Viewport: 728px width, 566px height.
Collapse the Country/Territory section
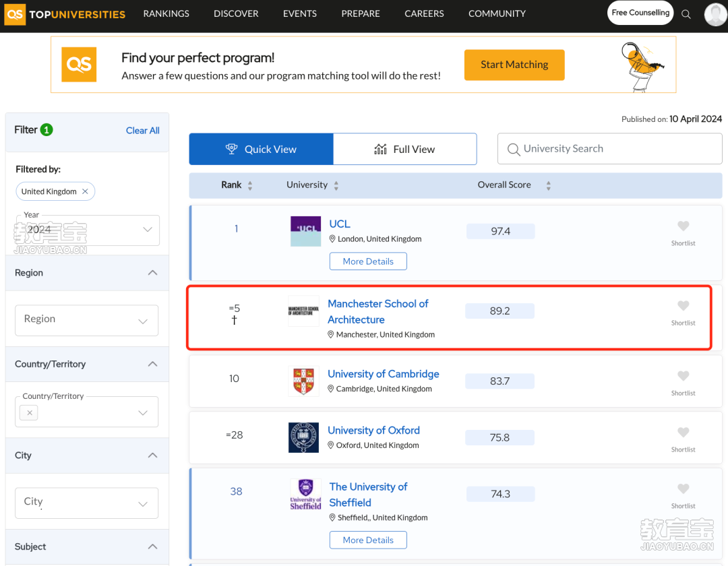pos(152,364)
